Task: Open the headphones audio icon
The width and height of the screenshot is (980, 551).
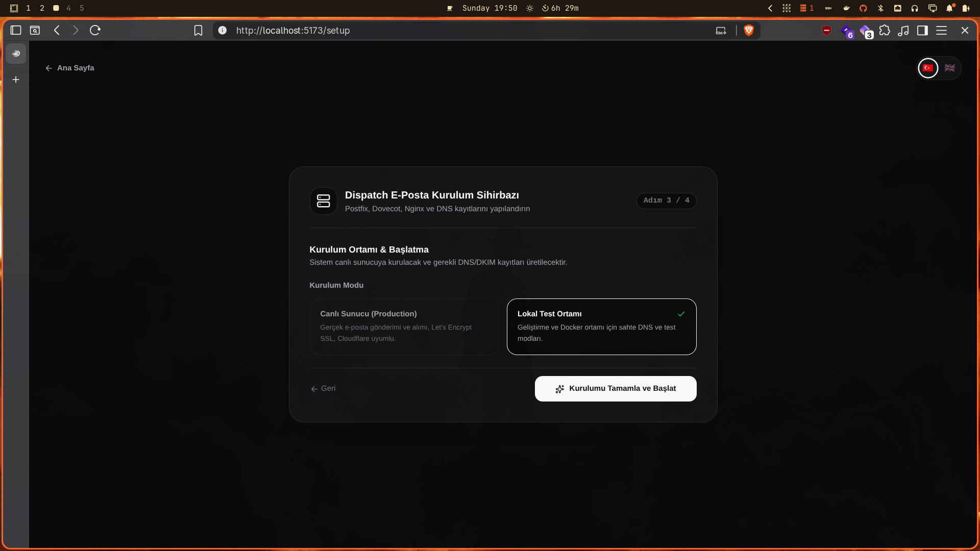Action: [x=915, y=8]
